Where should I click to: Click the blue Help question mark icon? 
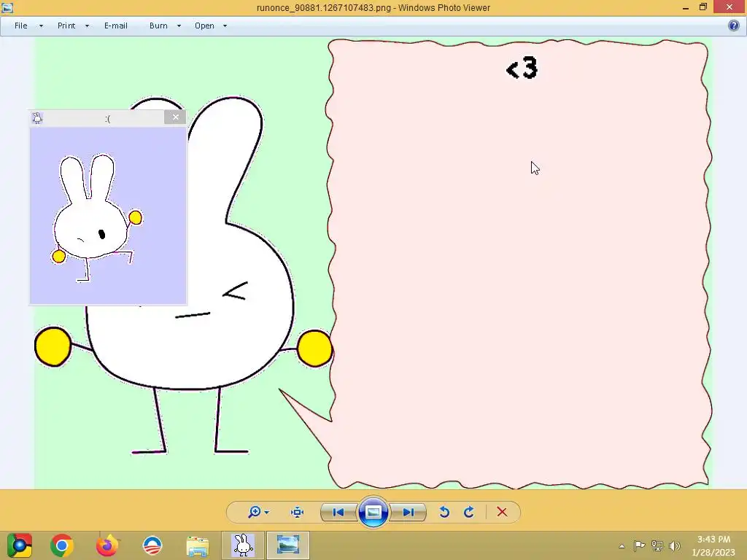pyautogui.click(x=734, y=26)
